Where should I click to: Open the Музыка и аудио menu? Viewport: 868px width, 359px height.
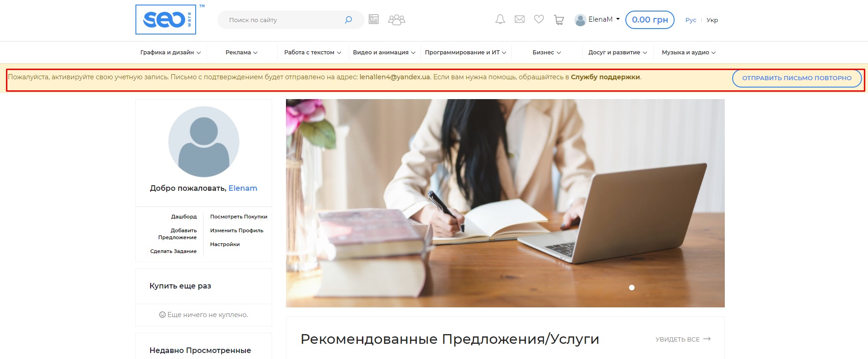click(x=688, y=53)
